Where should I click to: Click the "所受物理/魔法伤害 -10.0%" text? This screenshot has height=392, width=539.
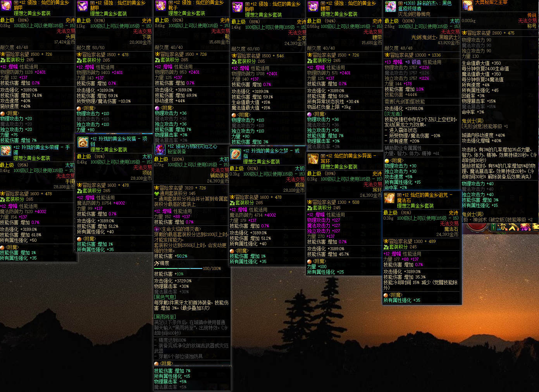point(104,101)
